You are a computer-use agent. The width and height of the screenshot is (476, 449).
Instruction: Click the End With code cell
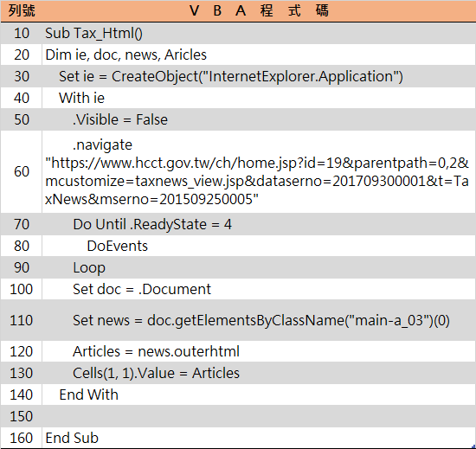(x=259, y=394)
